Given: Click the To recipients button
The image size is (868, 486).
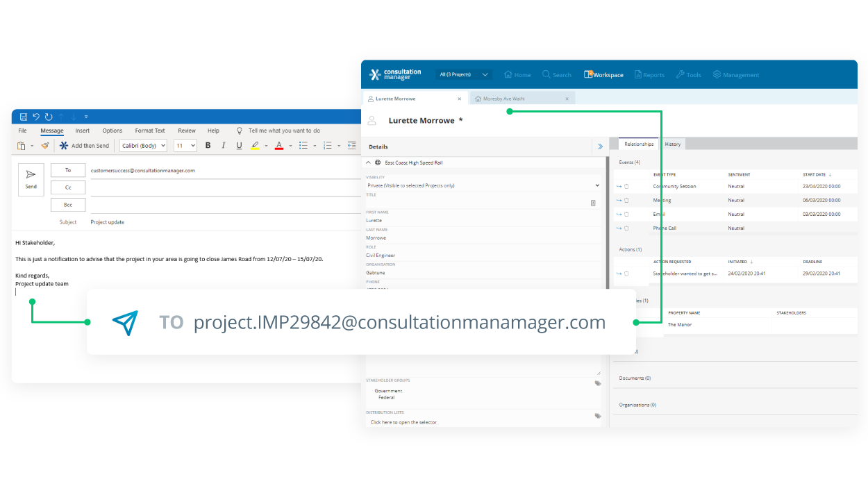Looking at the screenshot, I should [x=68, y=170].
